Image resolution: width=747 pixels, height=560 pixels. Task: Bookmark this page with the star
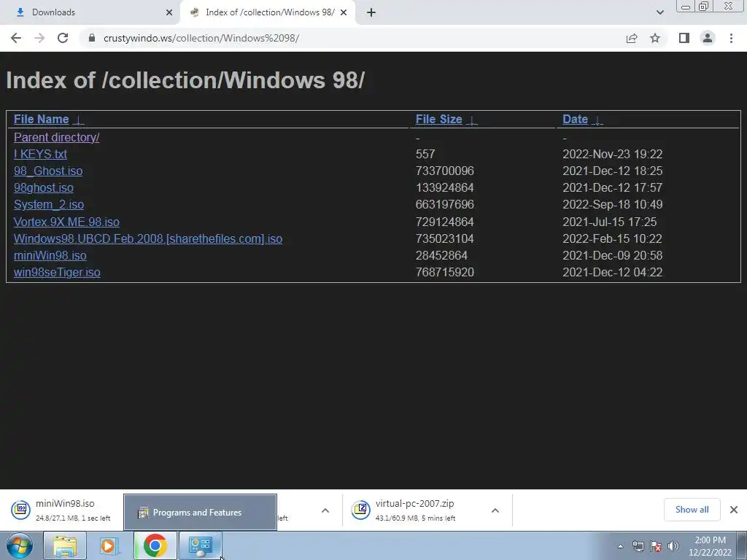coord(655,38)
